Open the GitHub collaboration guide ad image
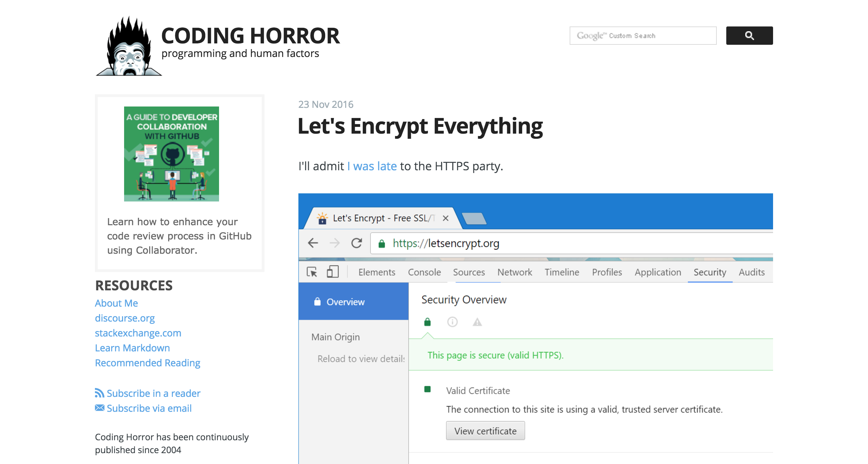Image resolution: width=868 pixels, height=464 pixels. pos(172,154)
